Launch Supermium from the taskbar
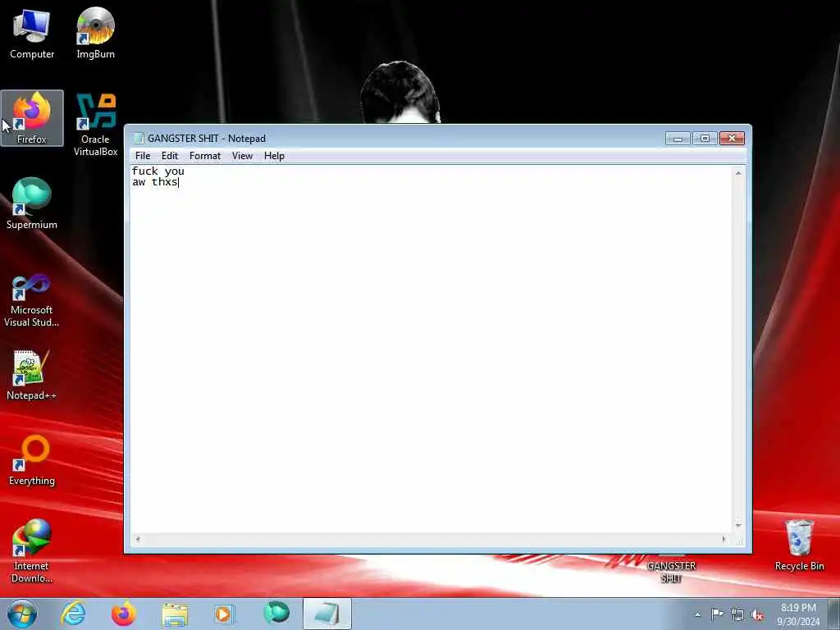The height and width of the screenshot is (630, 840). tap(276, 613)
